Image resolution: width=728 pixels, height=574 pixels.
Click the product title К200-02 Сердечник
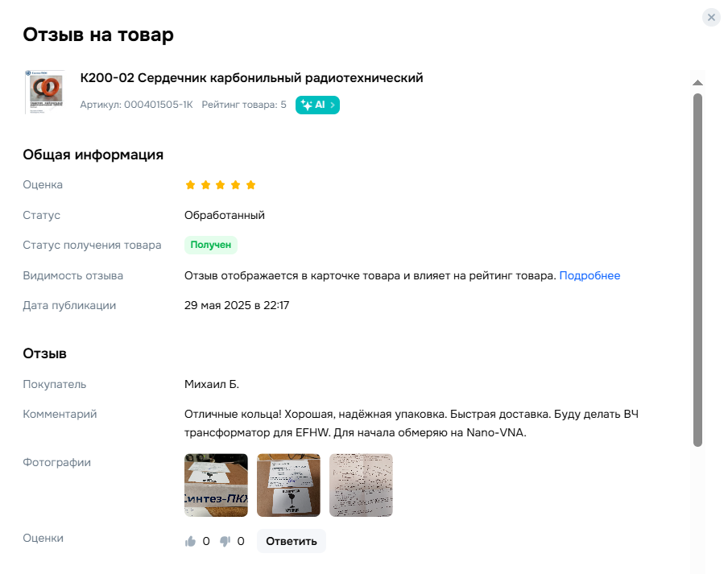tap(251, 78)
